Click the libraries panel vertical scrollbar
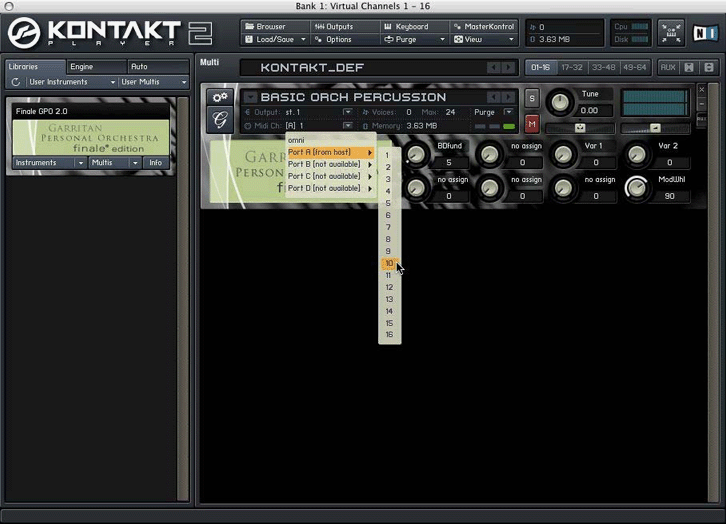Screen dimensions: 726x524 pos(183,299)
